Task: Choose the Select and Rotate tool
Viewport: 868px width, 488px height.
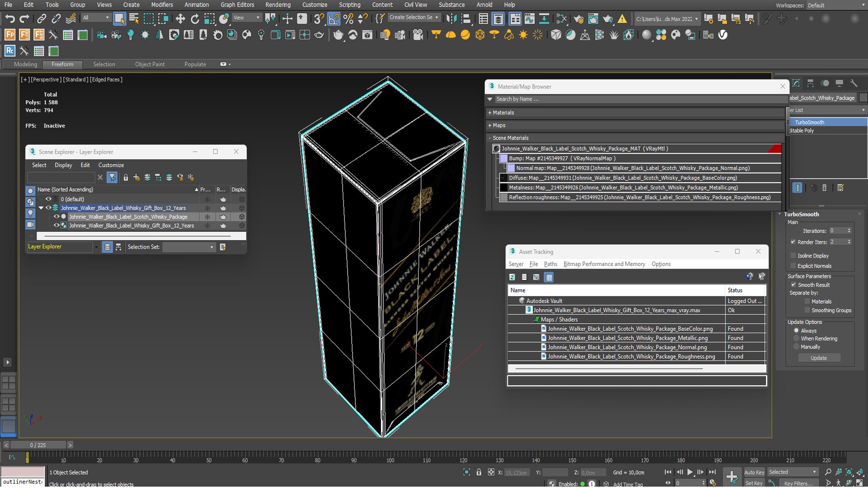Action: (195, 19)
